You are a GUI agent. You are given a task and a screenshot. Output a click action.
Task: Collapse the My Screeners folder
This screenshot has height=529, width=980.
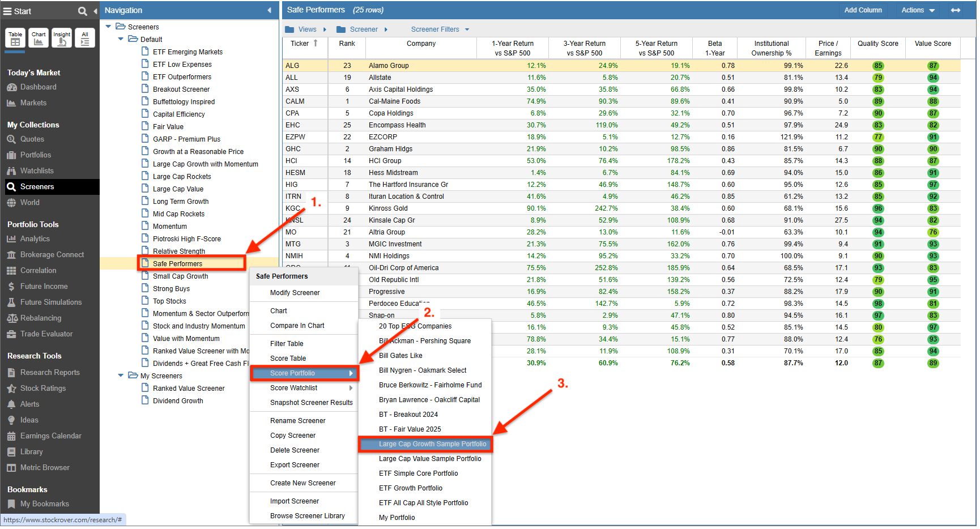tap(121, 376)
